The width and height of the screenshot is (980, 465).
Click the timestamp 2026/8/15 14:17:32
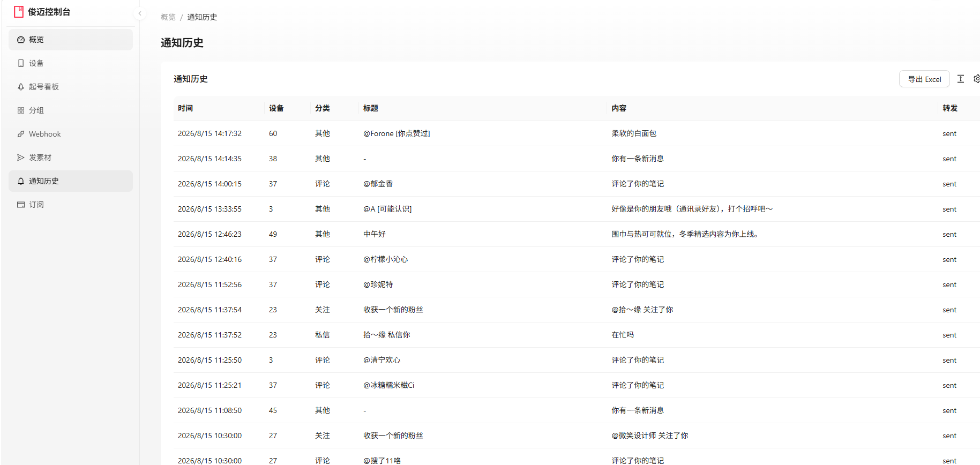click(210, 133)
